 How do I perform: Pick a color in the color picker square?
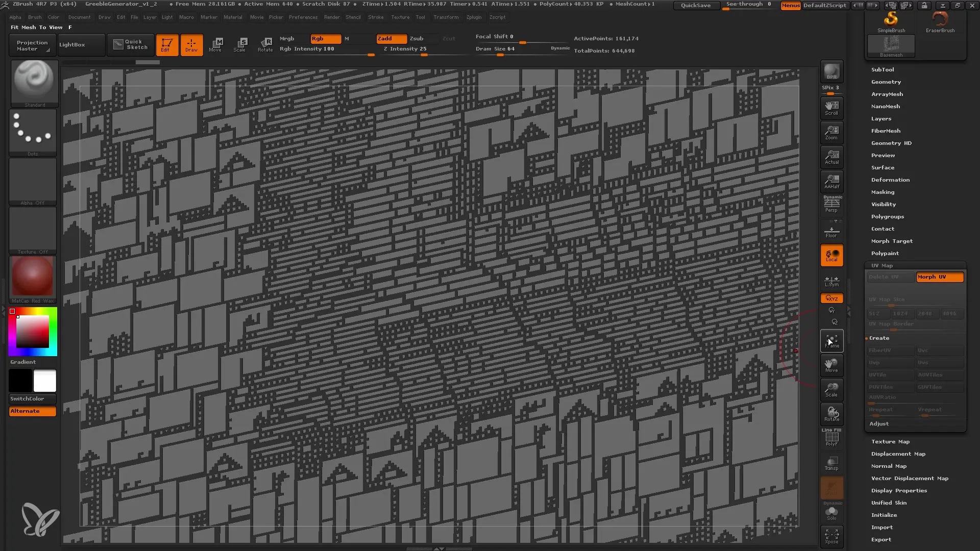pyautogui.click(x=33, y=332)
